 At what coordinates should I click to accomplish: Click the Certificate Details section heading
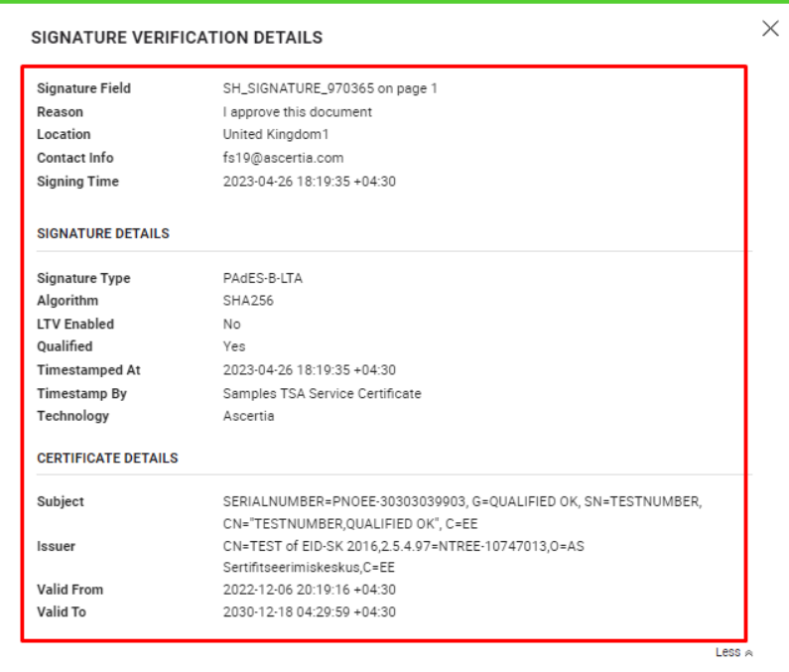[x=107, y=458]
